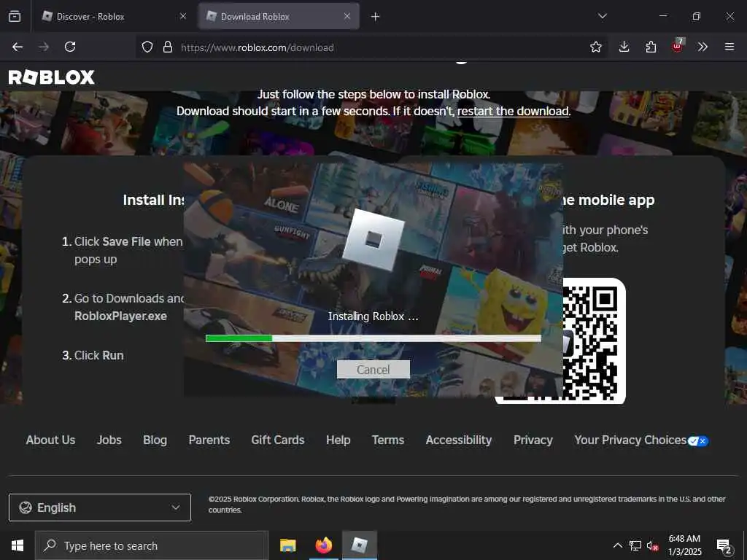Cancel the Roblox installation
The image size is (747, 560).
373,370
